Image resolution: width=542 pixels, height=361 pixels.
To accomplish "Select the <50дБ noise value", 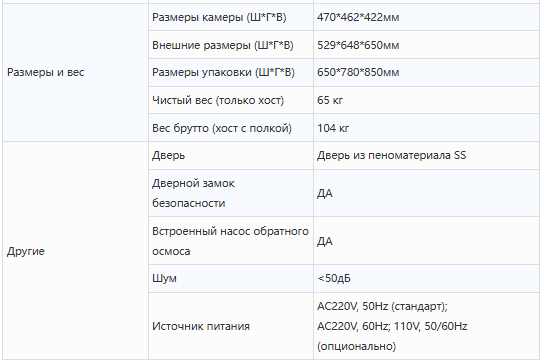I will coord(334,278).
